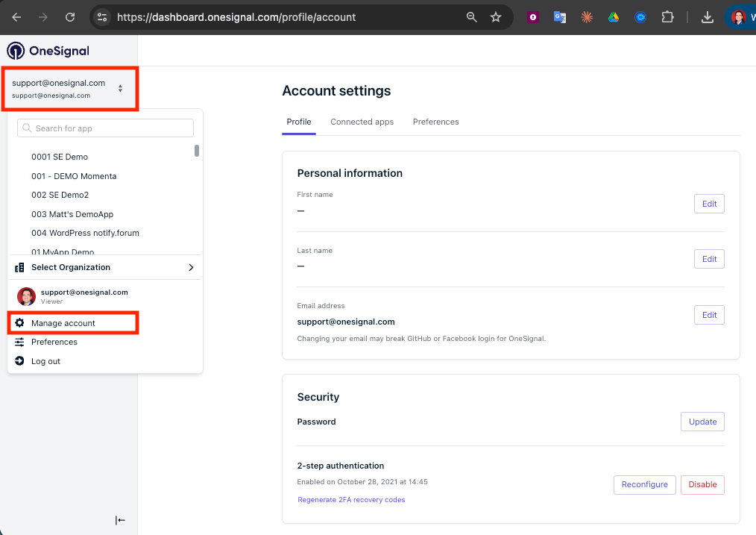Image resolution: width=756 pixels, height=535 pixels.
Task: Update the password
Action: (702, 422)
